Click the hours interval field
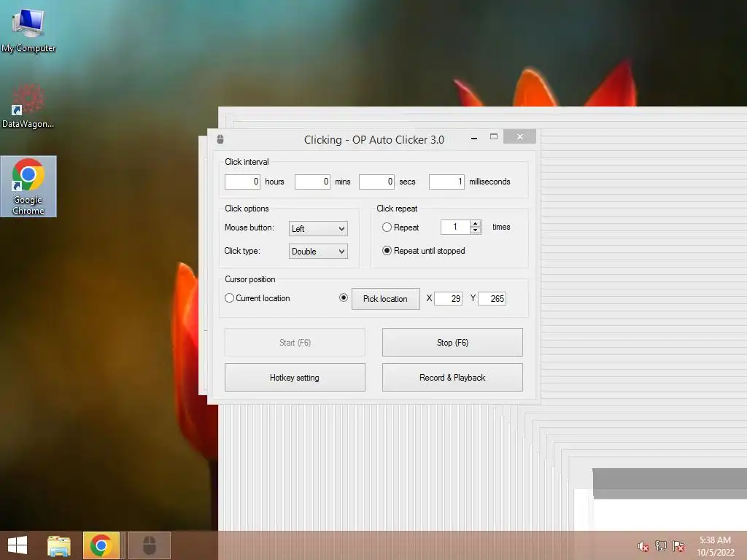Image resolution: width=747 pixels, height=560 pixels. pyautogui.click(x=242, y=182)
